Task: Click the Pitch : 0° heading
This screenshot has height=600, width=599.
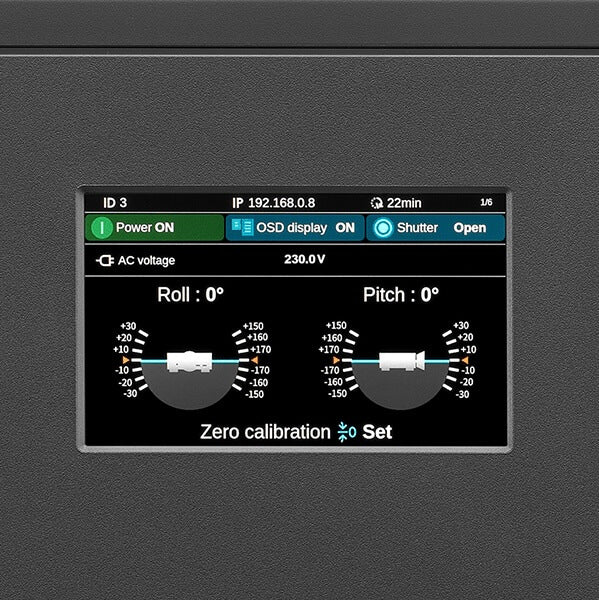Action: (401, 295)
